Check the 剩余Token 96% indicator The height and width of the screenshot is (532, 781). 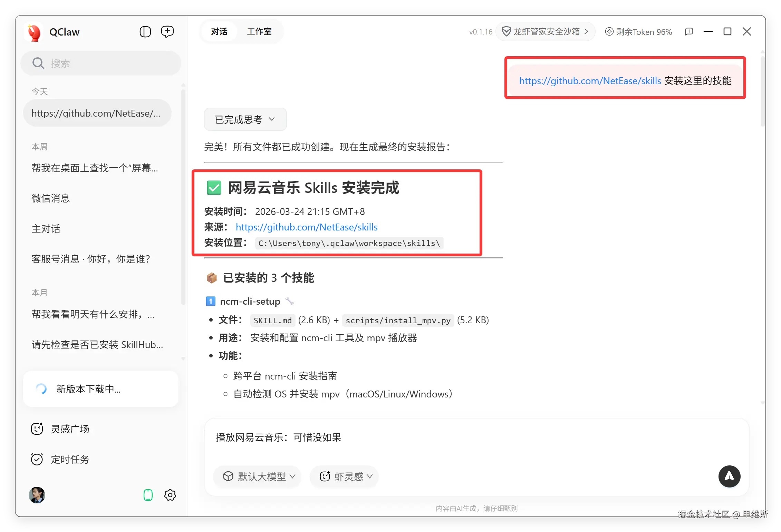coord(638,32)
